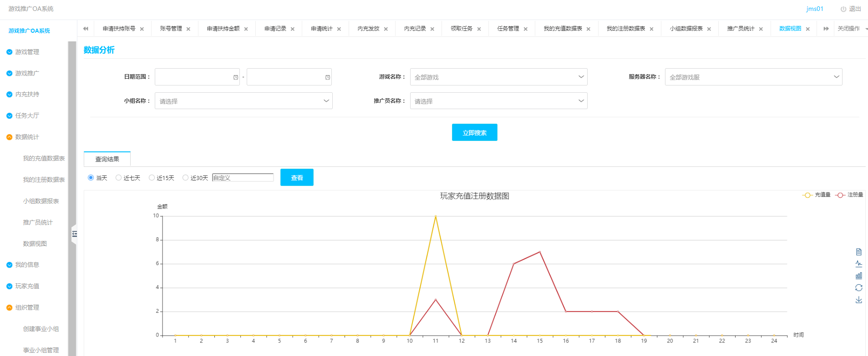Switch chart to line graph icon
Viewport: 868px width, 356px height.
coord(858,264)
